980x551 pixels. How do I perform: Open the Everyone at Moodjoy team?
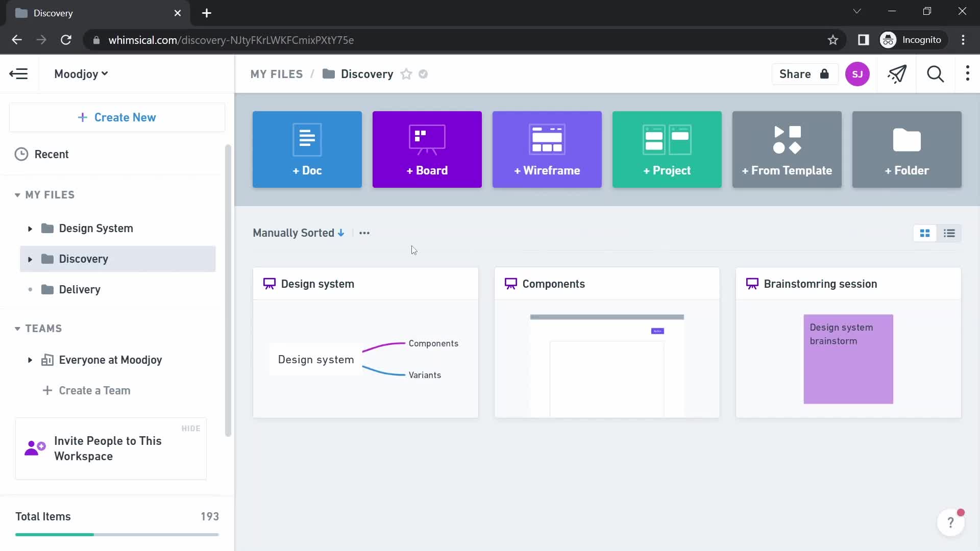[x=110, y=360]
